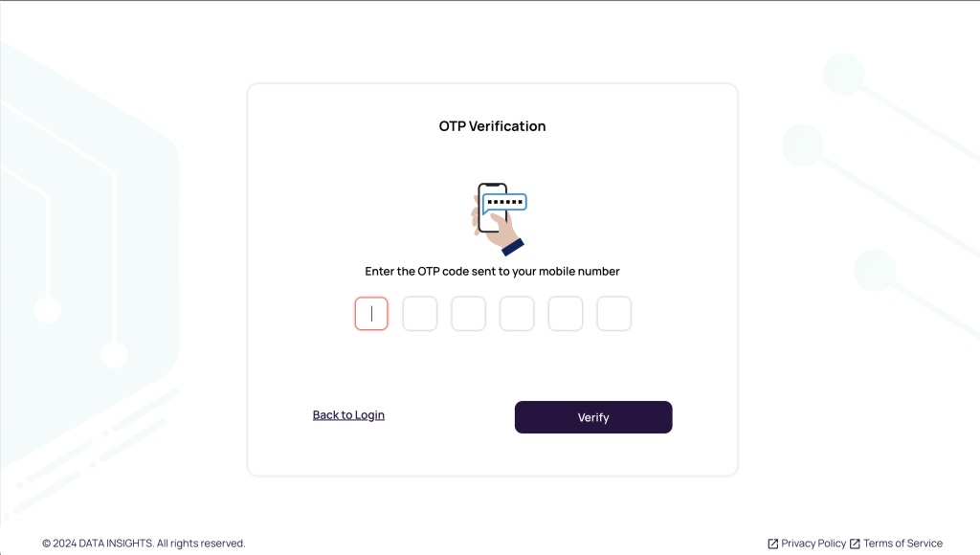Click the external-link icon beside Privacy Policy
This screenshot has width=980, height=555.
pyautogui.click(x=771, y=543)
